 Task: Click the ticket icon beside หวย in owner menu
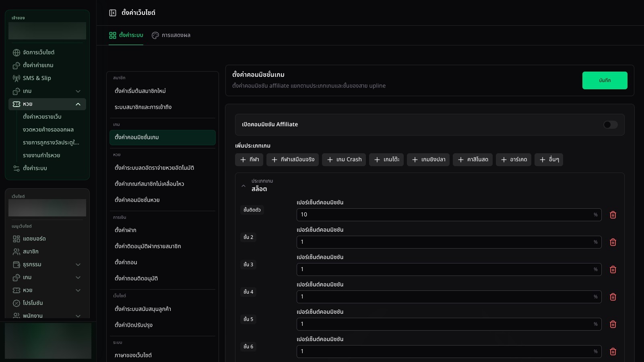(17, 104)
